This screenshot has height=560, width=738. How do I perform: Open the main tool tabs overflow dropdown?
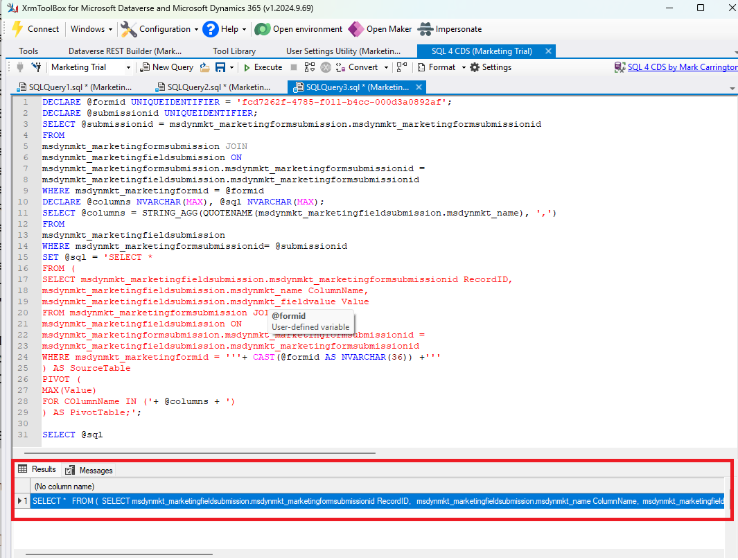[x=736, y=52]
